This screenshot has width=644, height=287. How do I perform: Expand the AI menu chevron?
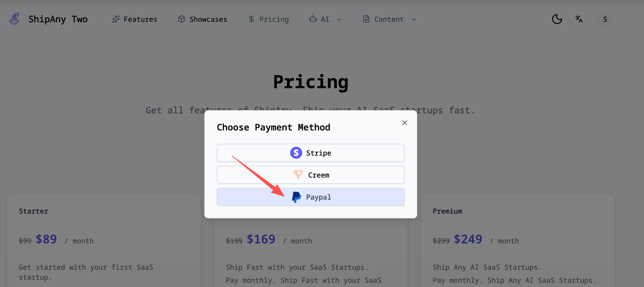[339, 20]
